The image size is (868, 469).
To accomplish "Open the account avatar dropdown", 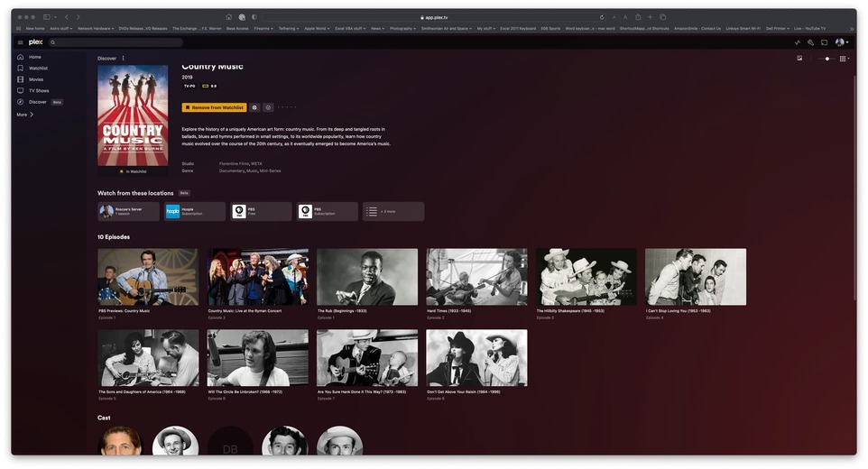I will point(842,42).
